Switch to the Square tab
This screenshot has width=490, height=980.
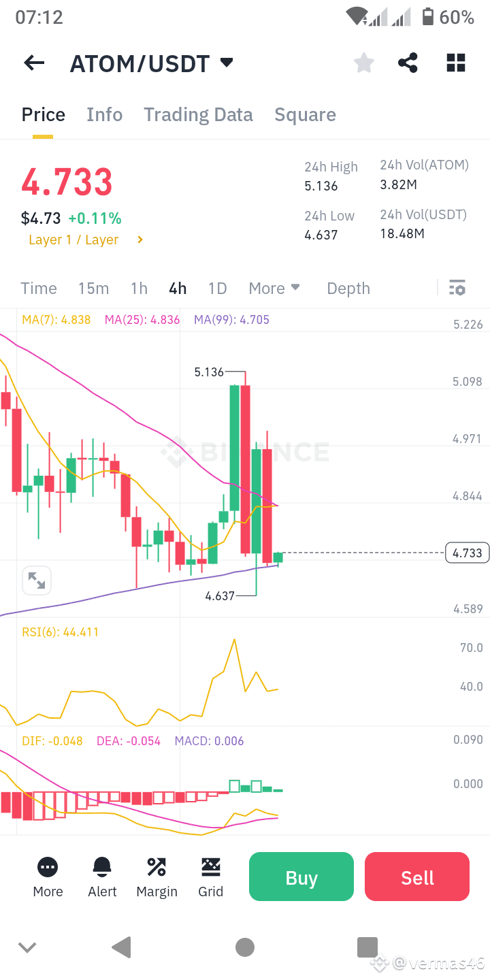[x=305, y=114]
